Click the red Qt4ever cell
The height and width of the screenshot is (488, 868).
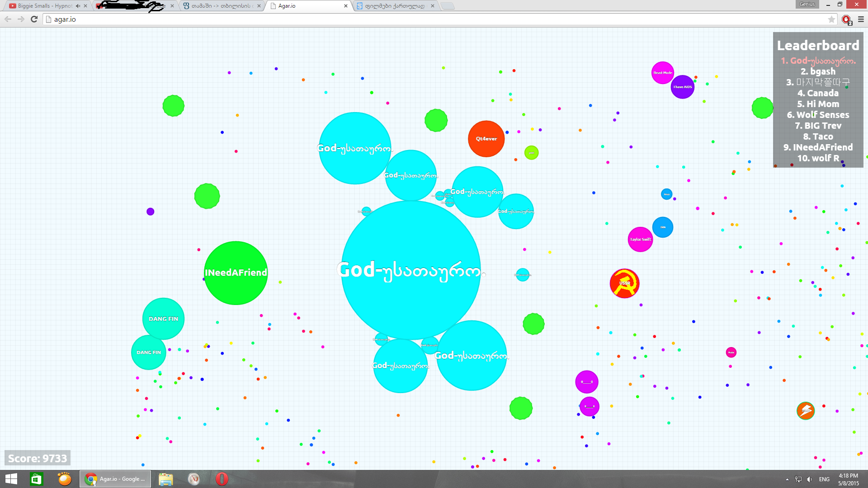(486, 139)
